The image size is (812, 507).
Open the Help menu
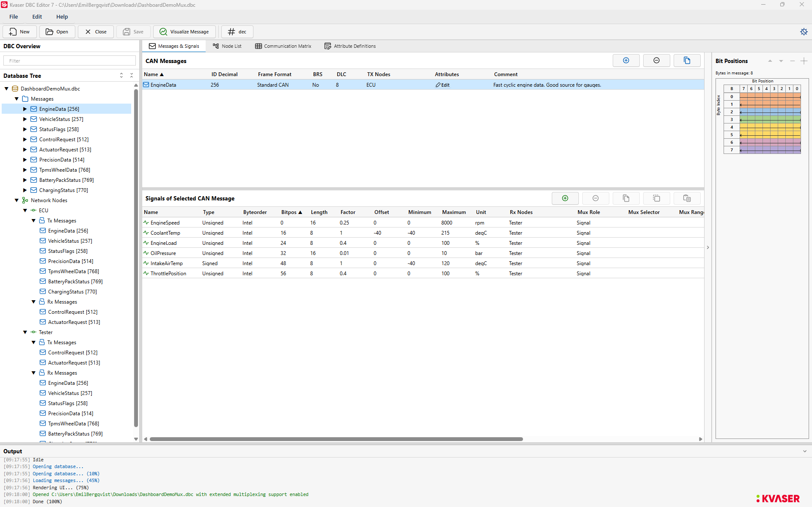tap(62, 16)
